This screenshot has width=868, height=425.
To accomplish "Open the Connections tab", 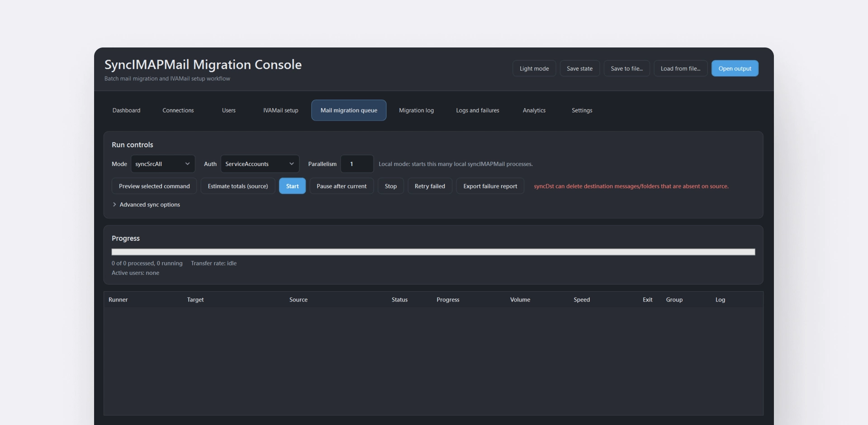I will click(178, 110).
